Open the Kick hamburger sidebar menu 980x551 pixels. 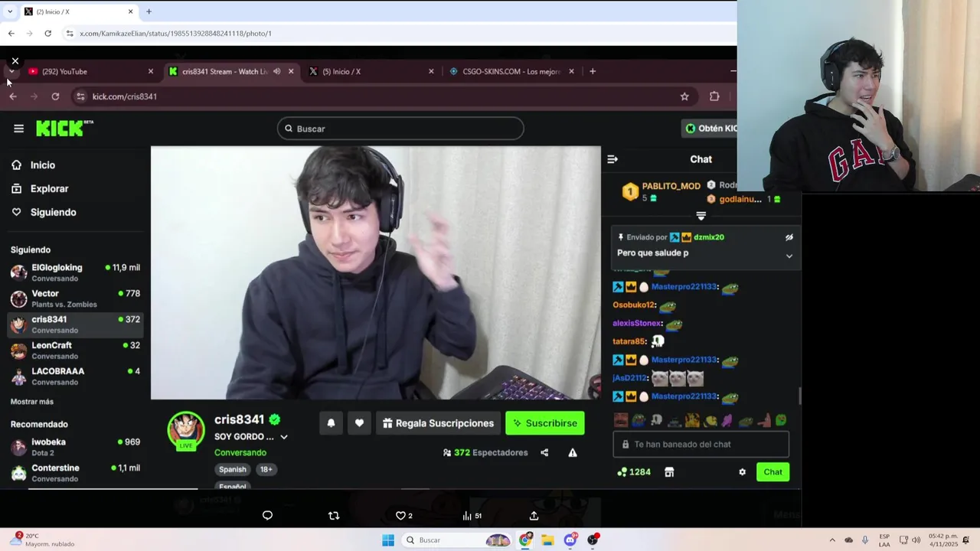(x=18, y=129)
